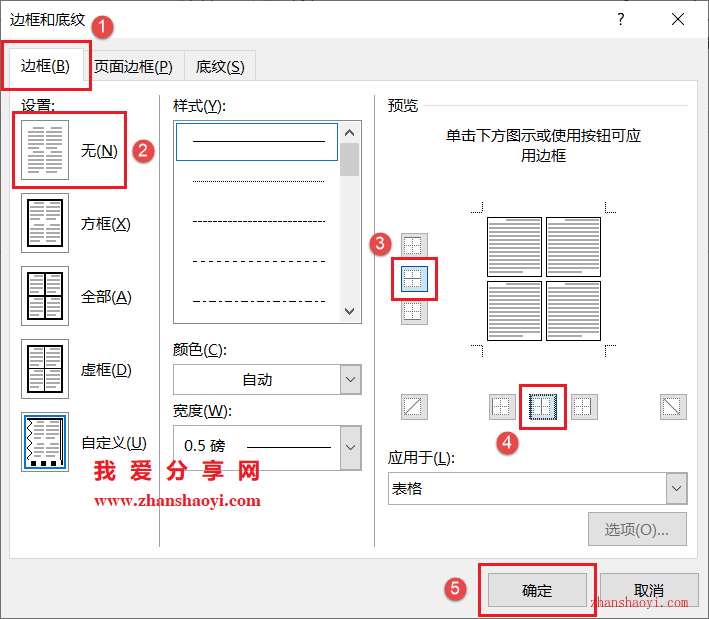Choose the 虚框(D) grid border setting
The width and height of the screenshot is (709, 619).
tap(45, 369)
